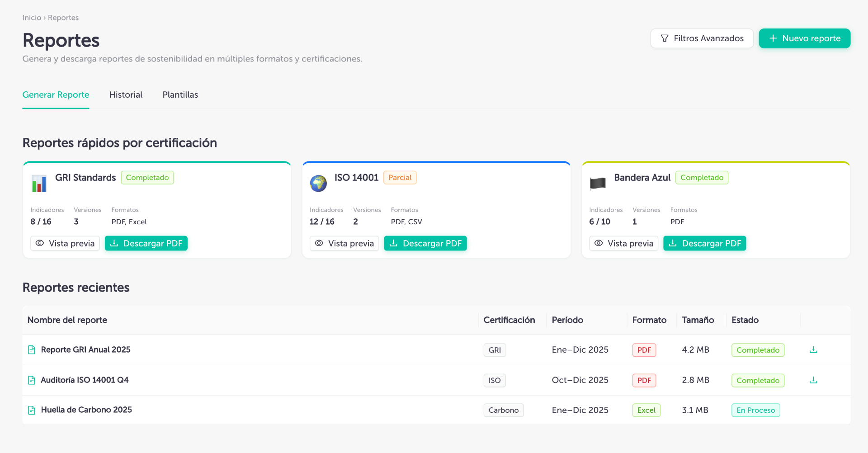This screenshot has height=453, width=868.
Task: Click document icon beside Auditoría ISO 14001 Q4
Action: (32, 380)
